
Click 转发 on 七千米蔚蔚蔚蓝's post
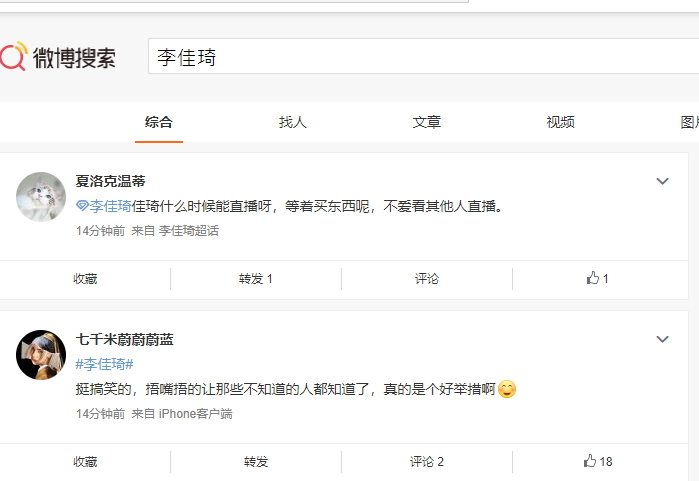[x=256, y=461]
